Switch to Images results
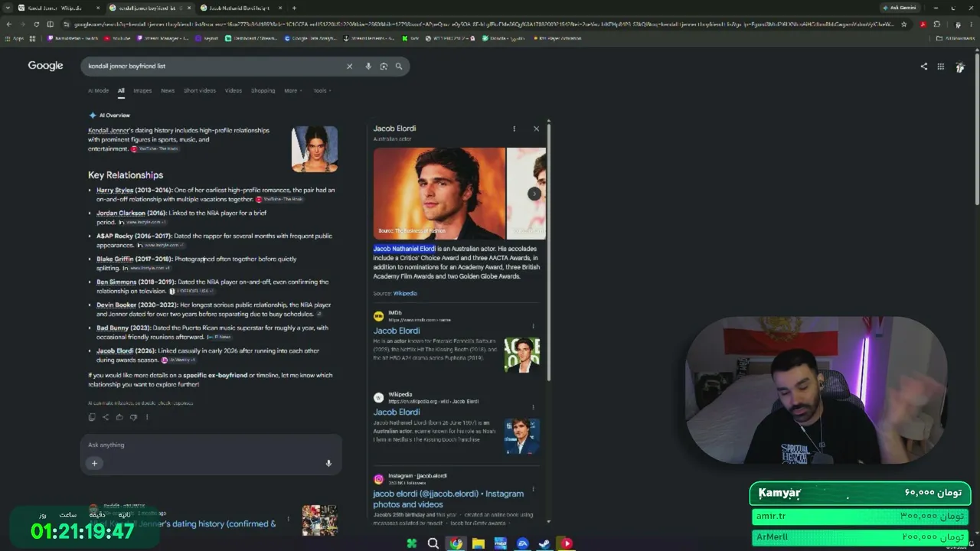Viewport: 980px width, 551px height. (142, 91)
